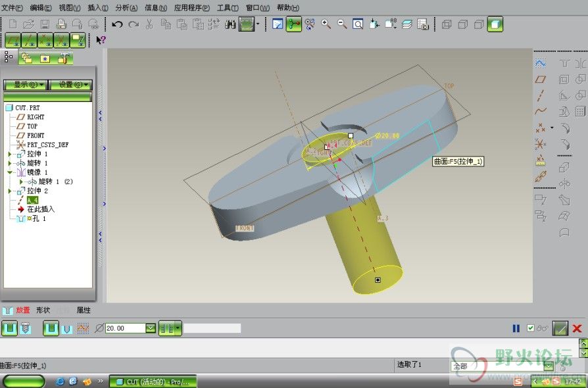Screen dimensions: 588x388
Task: Open the diameter value dropdown
Action: pos(151,328)
